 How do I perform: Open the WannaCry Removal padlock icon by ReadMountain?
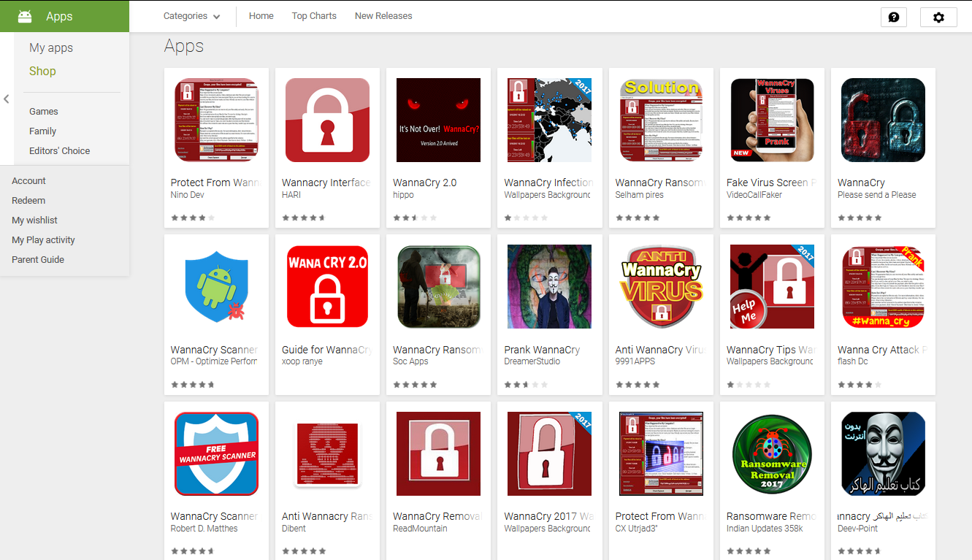[x=438, y=453]
